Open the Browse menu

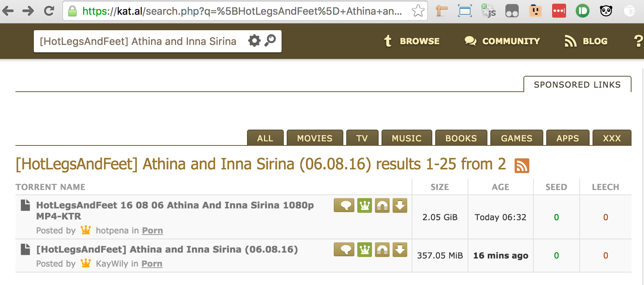[412, 41]
